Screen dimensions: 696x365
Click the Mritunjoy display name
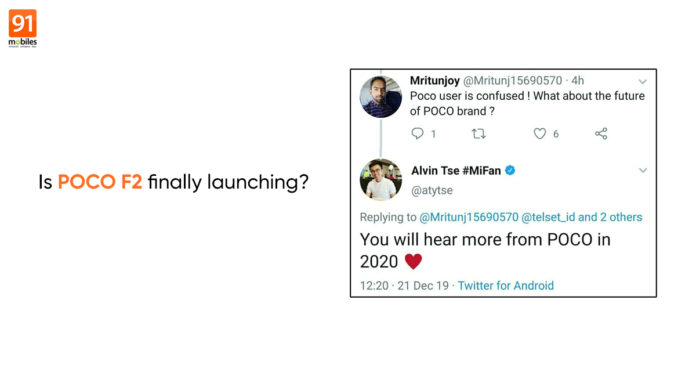tap(435, 81)
